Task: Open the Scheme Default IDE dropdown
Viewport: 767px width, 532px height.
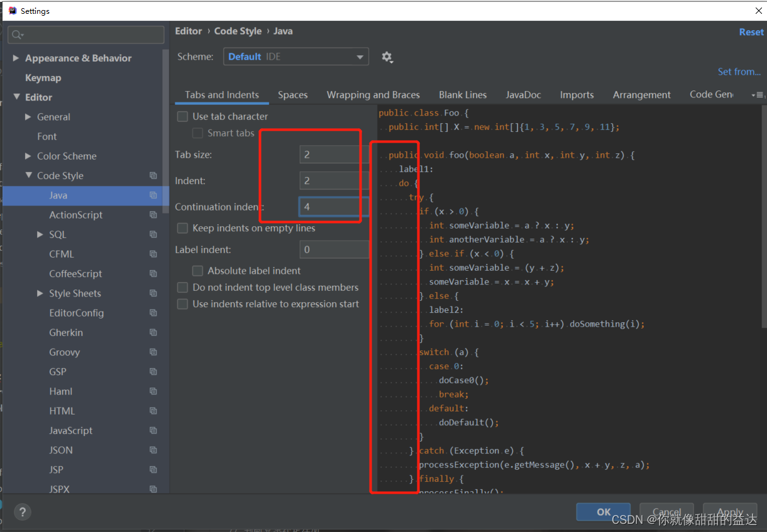Action: point(296,57)
